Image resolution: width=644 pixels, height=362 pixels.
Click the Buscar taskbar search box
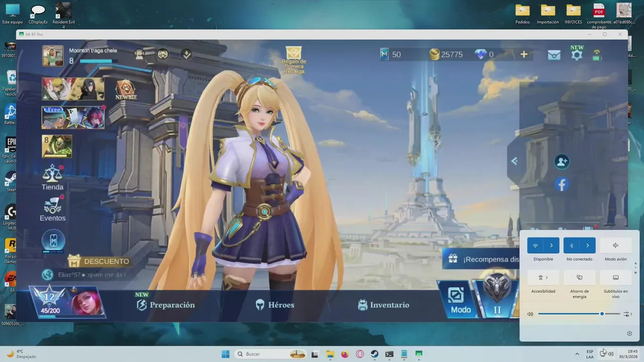(271, 354)
